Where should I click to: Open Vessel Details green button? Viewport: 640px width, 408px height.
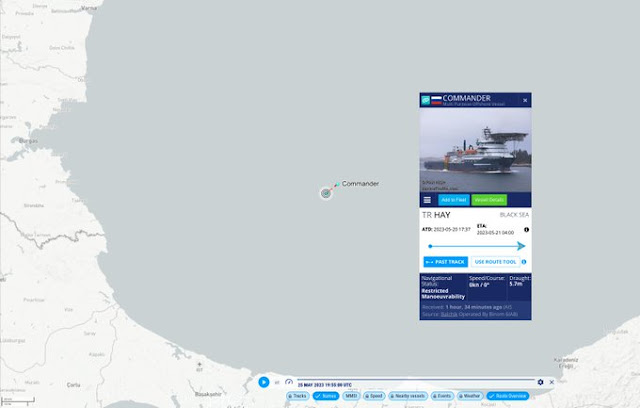pyautogui.click(x=489, y=200)
